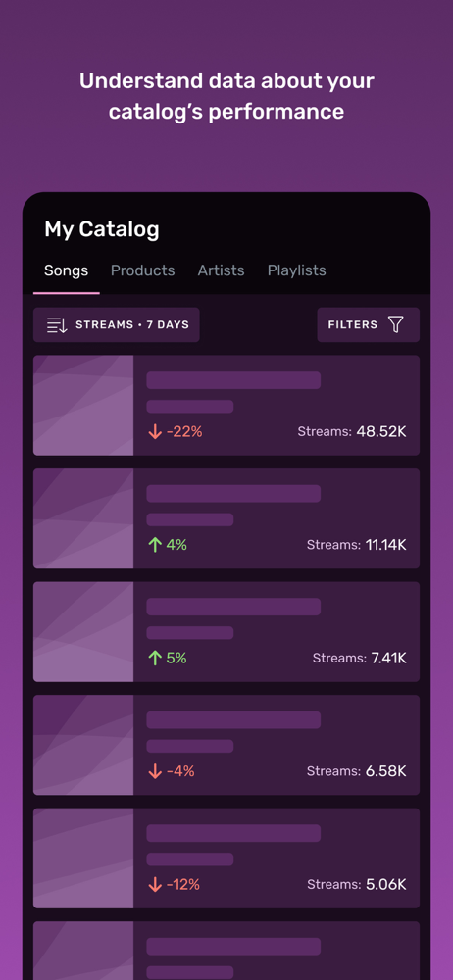
Task: Click the green up arrow next to 4%
Action: click(155, 545)
